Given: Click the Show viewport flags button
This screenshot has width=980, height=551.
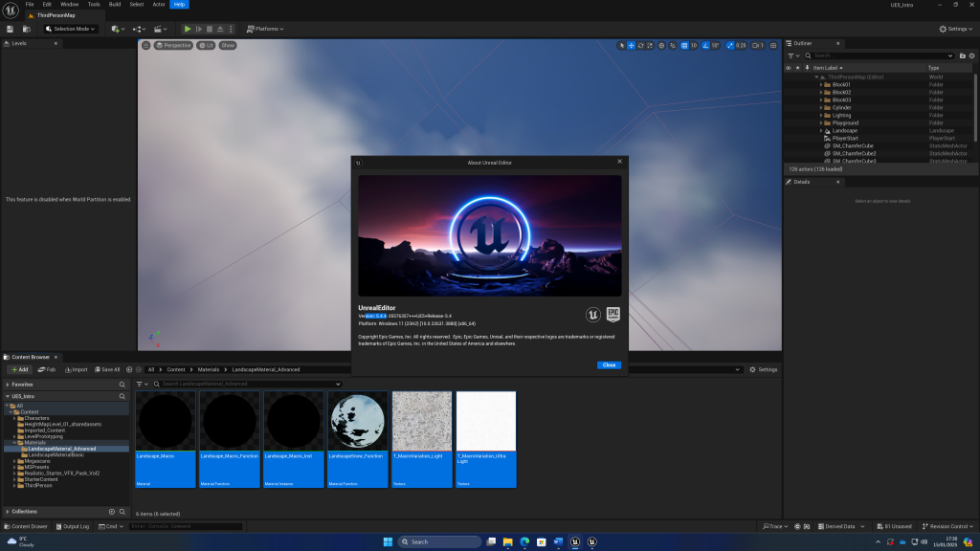Looking at the screenshot, I should pos(228,45).
